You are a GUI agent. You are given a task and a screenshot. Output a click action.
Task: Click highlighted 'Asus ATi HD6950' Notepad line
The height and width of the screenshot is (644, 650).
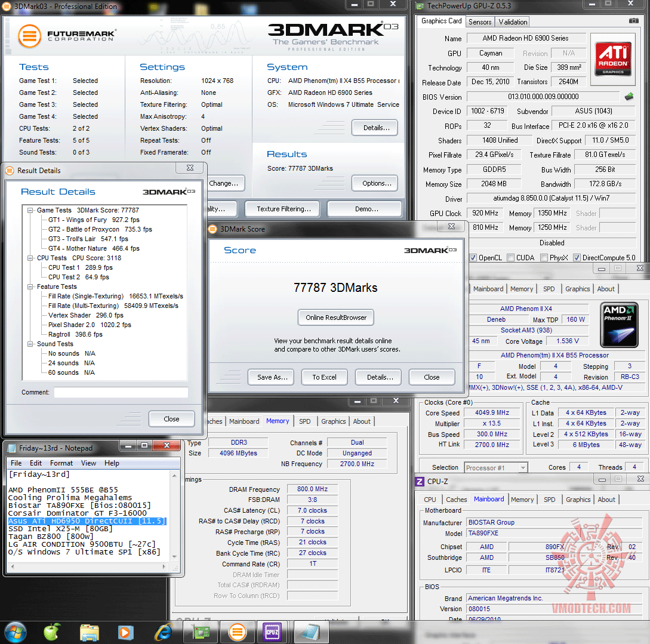(x=87, y=521)
